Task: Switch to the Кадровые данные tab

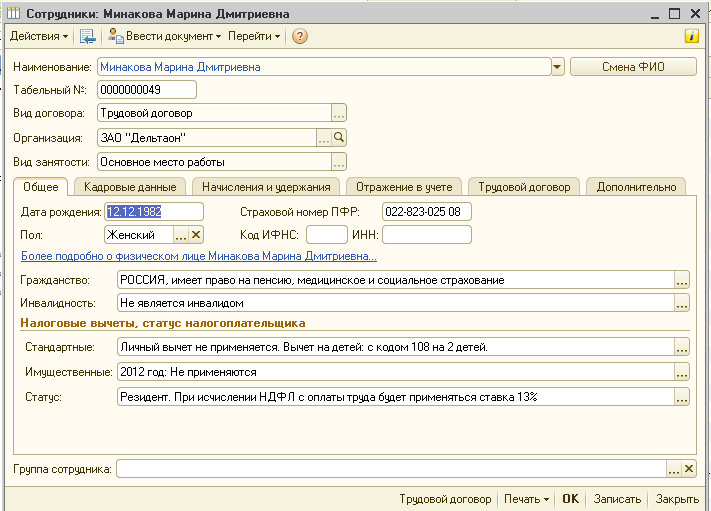Action: 130,187
